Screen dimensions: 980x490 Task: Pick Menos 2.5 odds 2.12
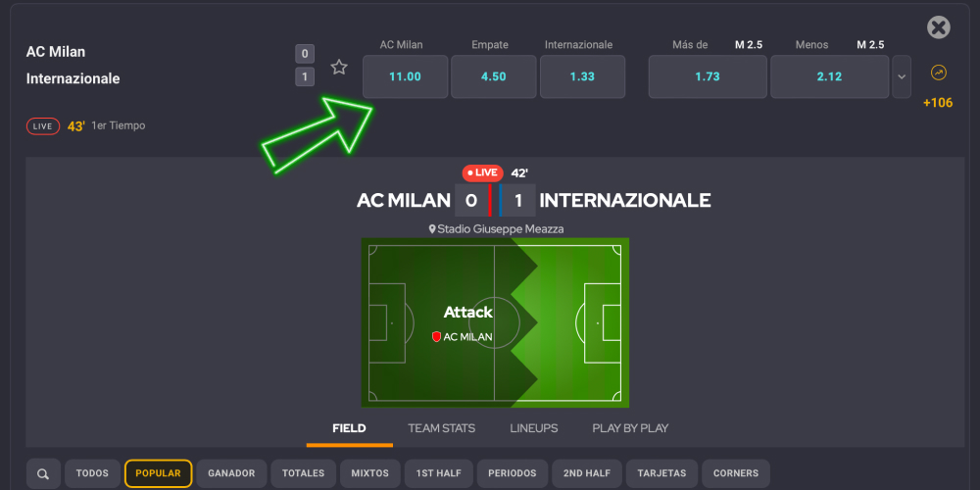[x=828, y=76]
